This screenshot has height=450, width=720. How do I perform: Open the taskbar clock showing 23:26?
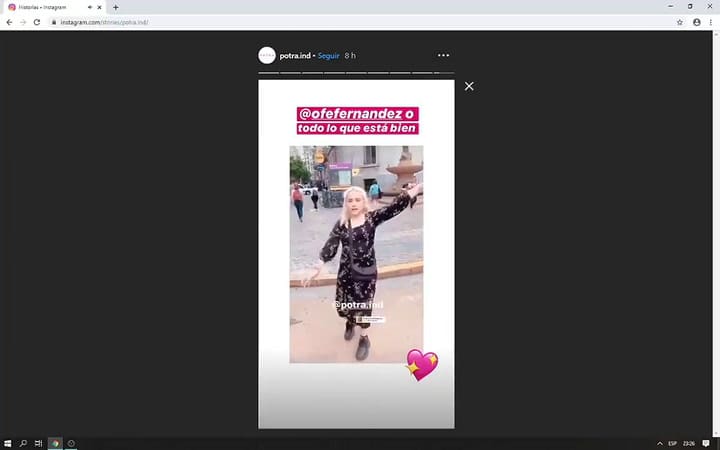pos(688,443)
